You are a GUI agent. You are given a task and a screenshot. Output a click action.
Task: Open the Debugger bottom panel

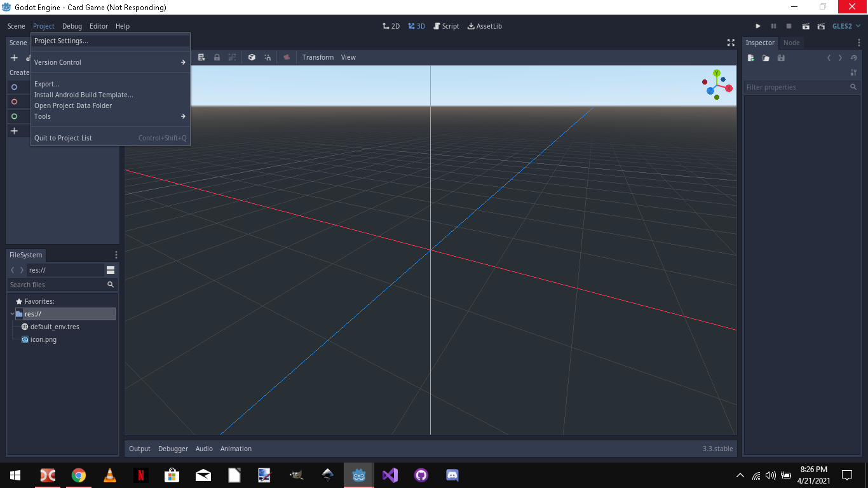173,449
